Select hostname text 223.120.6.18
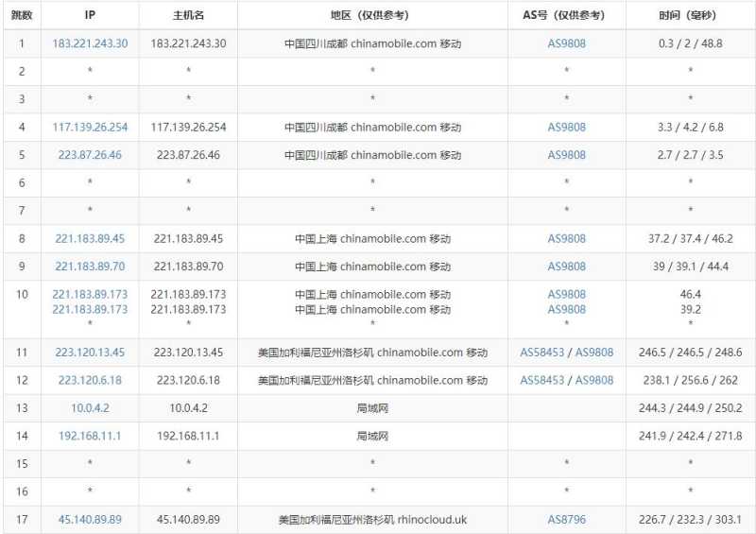The height and width of the screenshot is (534, 756). click(x=188, y=380)
